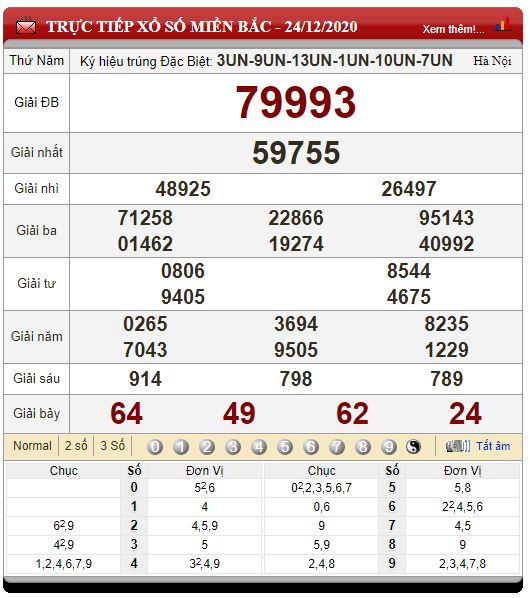The height and width of the screenshot is (598, 530).
Task: Switch to 3 Số display mode
Action: tap(112, 445)
